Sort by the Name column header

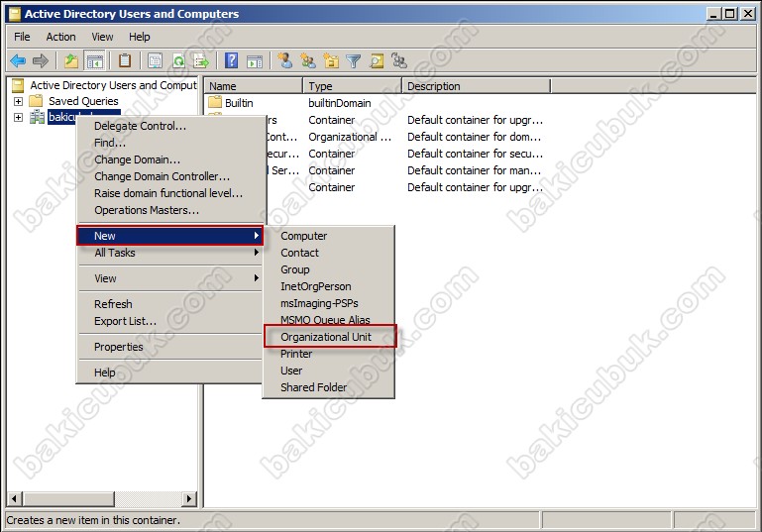(x=254, y=86)
